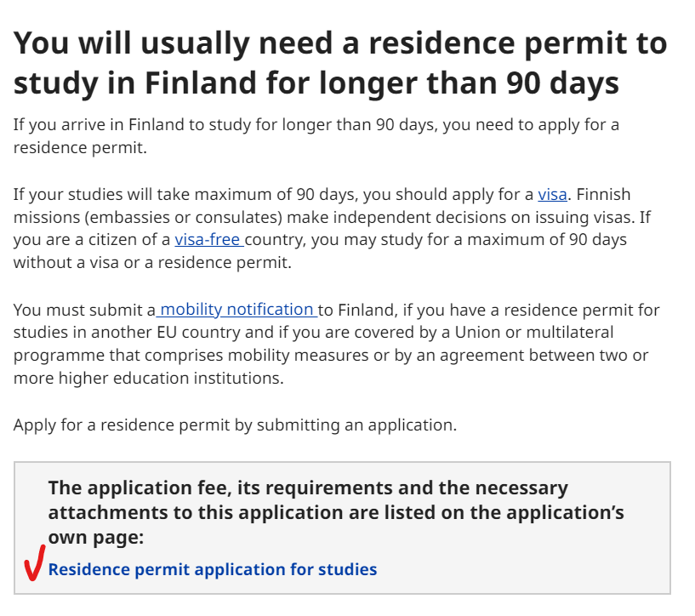Click the red checkmark annotation
The image size is (695, 616).
click(x=33, y=563)
